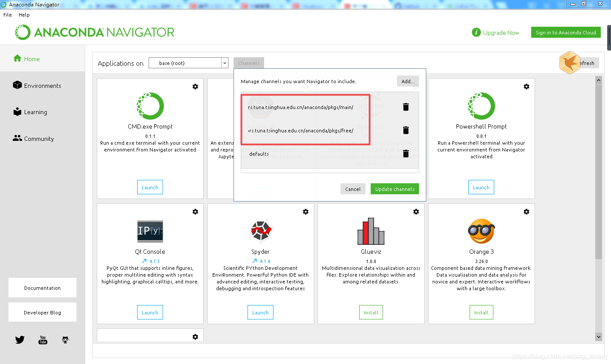Install Orange 3
This screenshot has height=364, width=611.
(481, 313)
